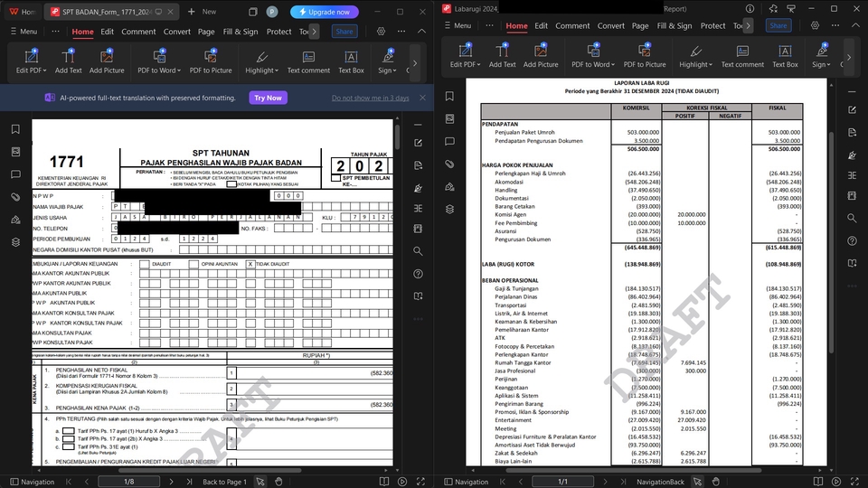Select Add Text tool in left window
868x488 pixels.
(x=68, y=61)
